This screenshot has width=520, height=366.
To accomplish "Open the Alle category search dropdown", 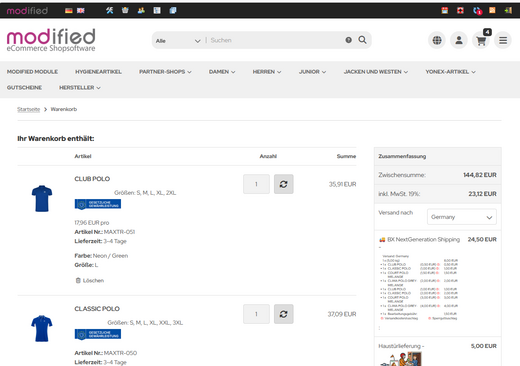I will click(x=178, y=41).
